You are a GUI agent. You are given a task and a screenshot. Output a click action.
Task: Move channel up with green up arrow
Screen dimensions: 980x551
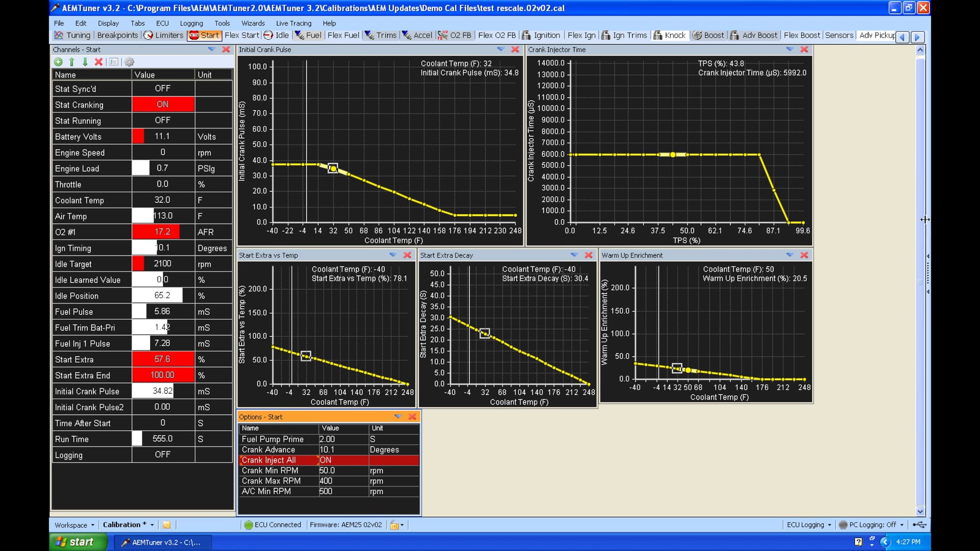coord(71,62)
